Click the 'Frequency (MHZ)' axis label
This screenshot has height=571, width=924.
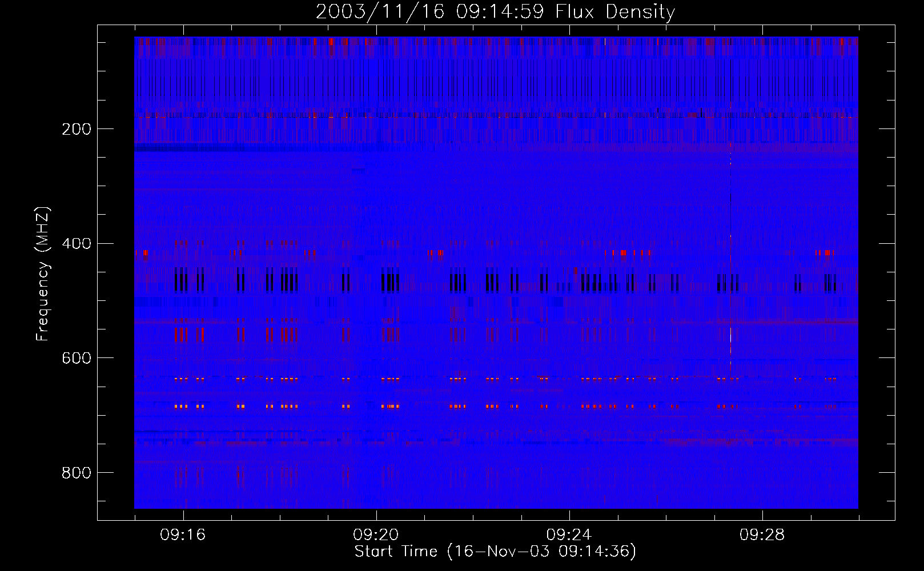click(x=43, y=274)
